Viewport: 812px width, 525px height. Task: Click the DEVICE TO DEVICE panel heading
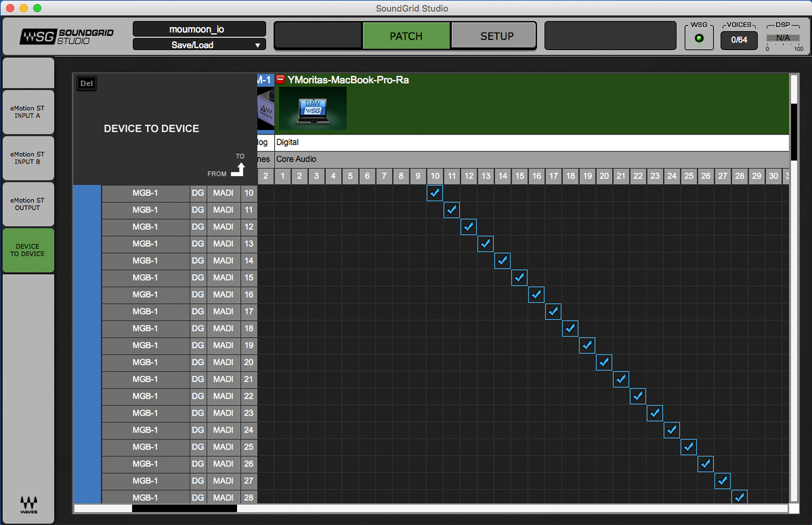(x=151, y=128)
